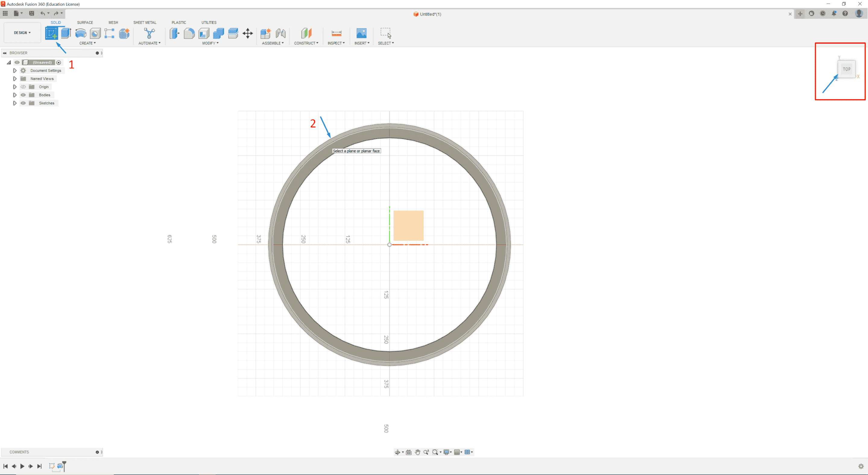Open the user profile avatar

[x=859, y=14]
